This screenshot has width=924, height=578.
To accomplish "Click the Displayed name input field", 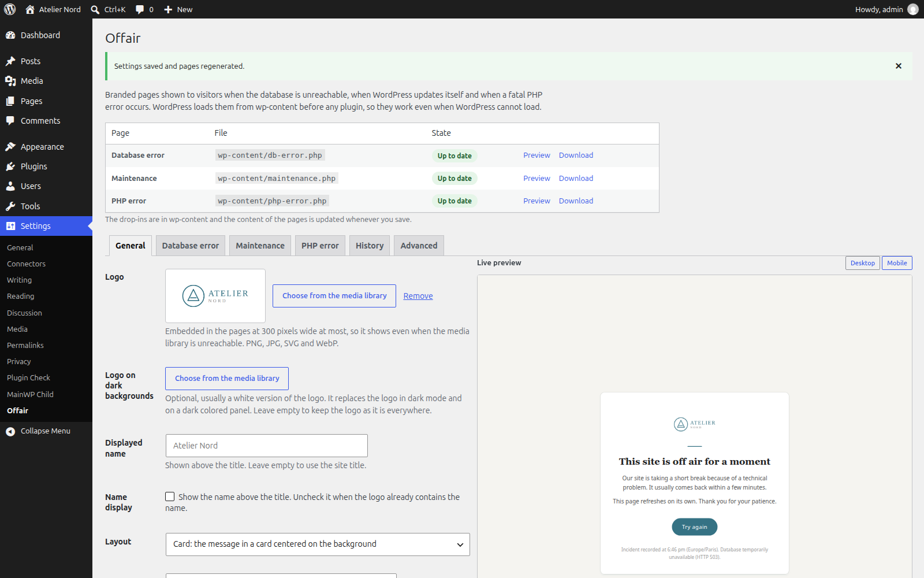I will [267, 446].
